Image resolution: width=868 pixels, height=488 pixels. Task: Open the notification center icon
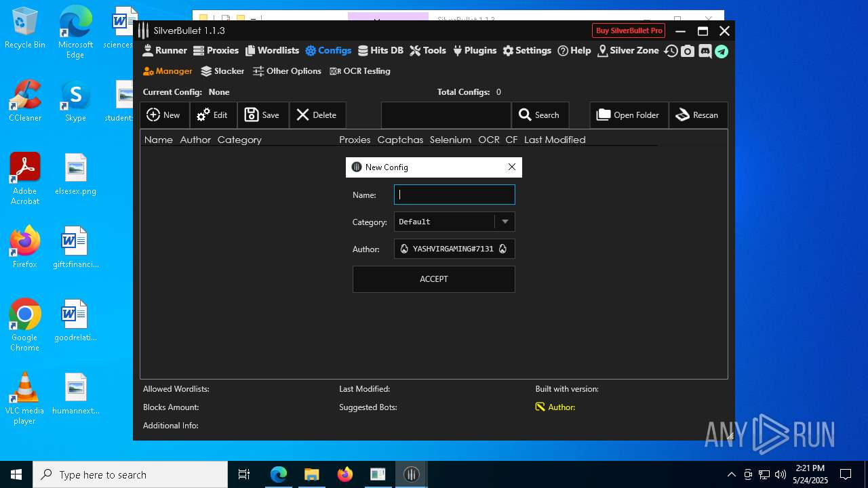pyautogui.click(x=846, y=474)
